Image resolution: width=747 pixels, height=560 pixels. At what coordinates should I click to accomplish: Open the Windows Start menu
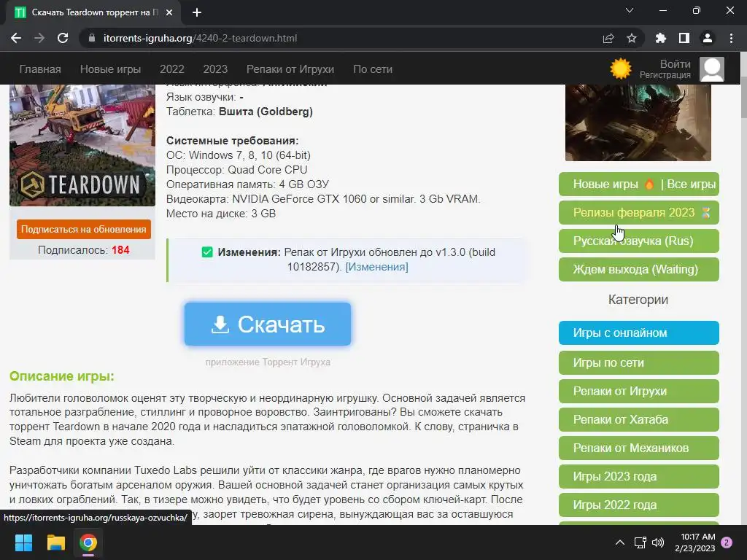point(23,542)
